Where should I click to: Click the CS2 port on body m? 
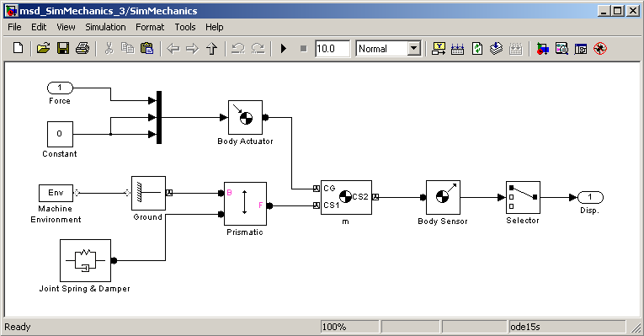click(375, 197)
